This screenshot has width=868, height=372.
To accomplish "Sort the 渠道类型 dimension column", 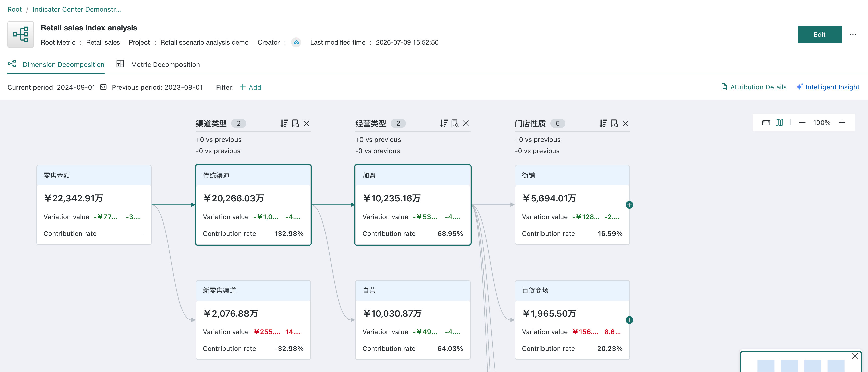I will coord(284,123).
